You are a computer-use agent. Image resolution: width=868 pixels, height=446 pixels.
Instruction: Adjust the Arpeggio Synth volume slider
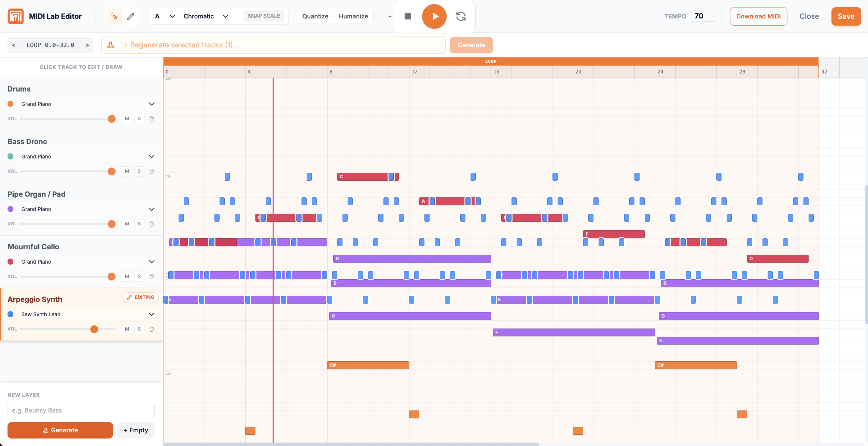(94, 329)
